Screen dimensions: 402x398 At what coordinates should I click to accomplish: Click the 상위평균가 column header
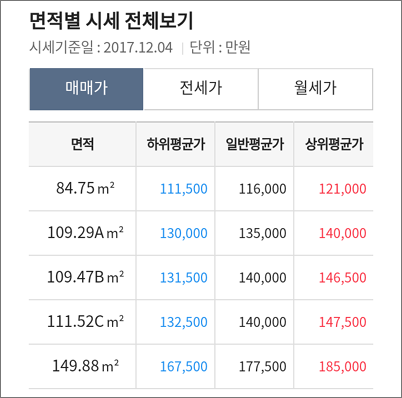tap(334, 144)
